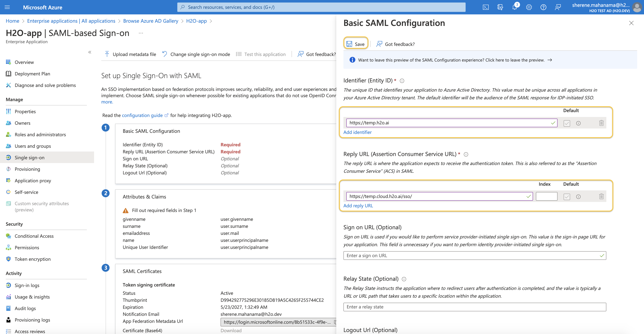This screenshot has height=334, width=644.
Task: Click Change single sign-on mode
Action: 196,54
